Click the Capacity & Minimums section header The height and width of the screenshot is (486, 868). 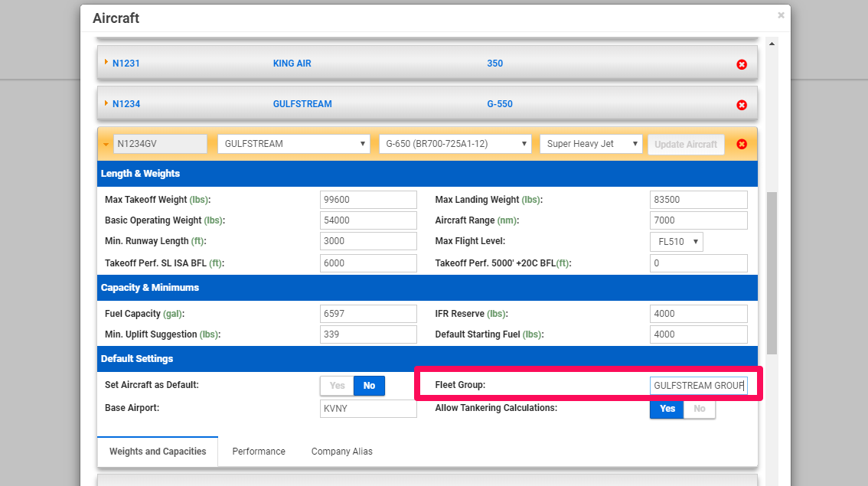(427, 288)
